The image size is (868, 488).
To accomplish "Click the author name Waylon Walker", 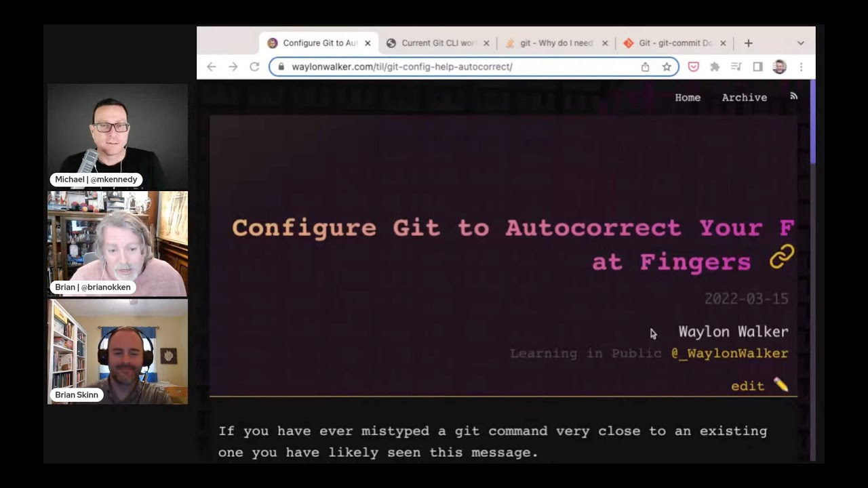I will click(733, 331).
